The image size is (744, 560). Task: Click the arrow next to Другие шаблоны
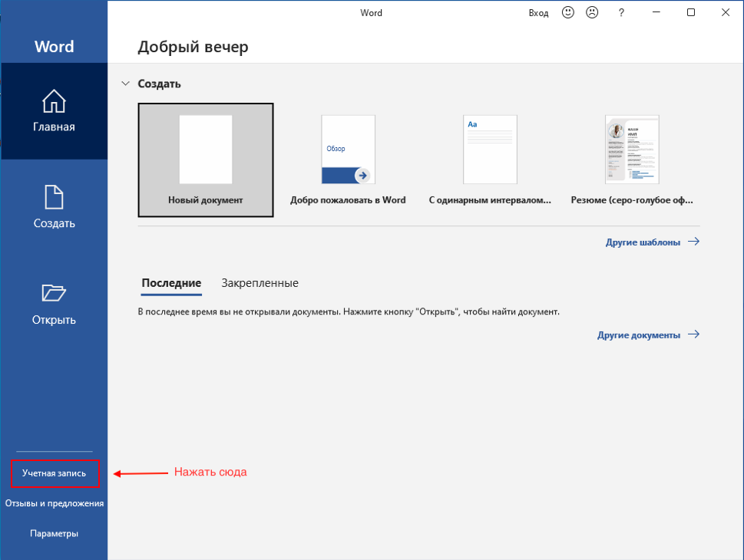point(693,242)
